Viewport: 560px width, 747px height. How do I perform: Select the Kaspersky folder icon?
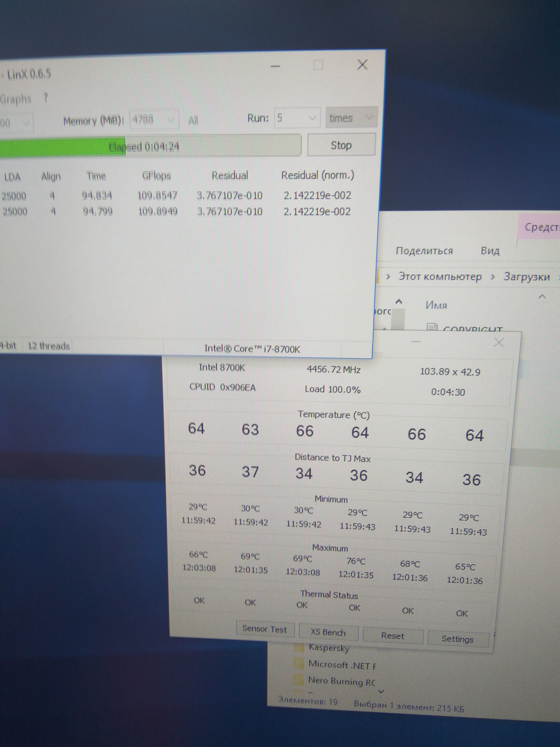click(x=299, y=648)
